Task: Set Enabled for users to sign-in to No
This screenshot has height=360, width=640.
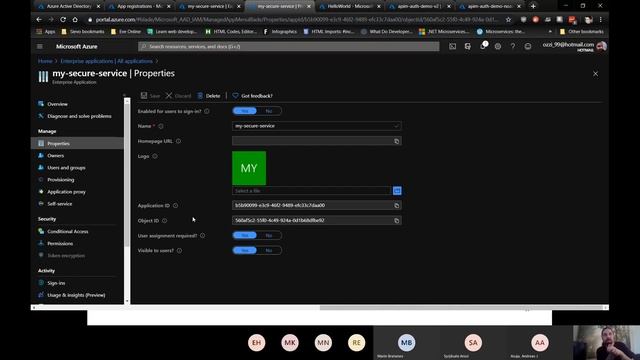Action: pyautogui.click(x=269, y=111)
